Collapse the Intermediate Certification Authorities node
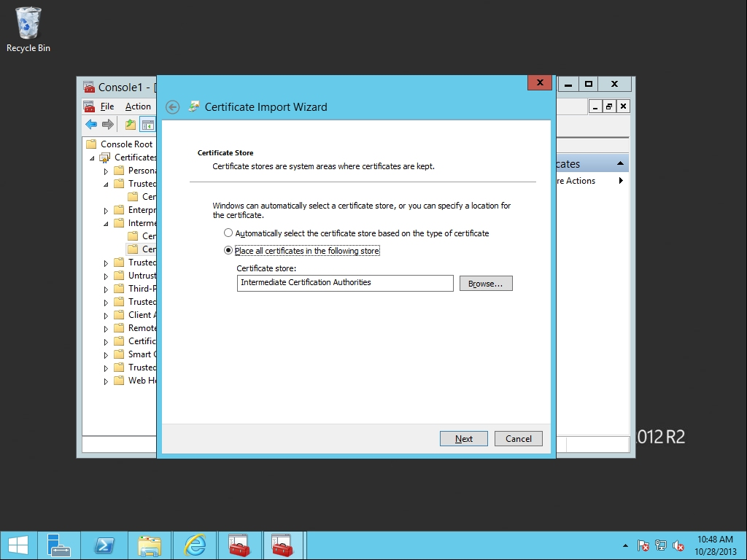The width and height of the screenshot is (747, 560). (x=106, y=223)
